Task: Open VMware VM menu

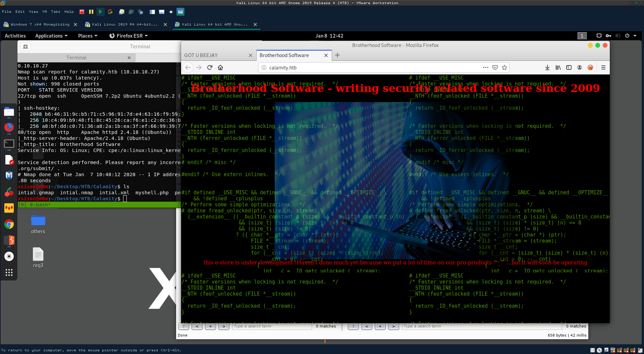Action: tap(45, 12)
